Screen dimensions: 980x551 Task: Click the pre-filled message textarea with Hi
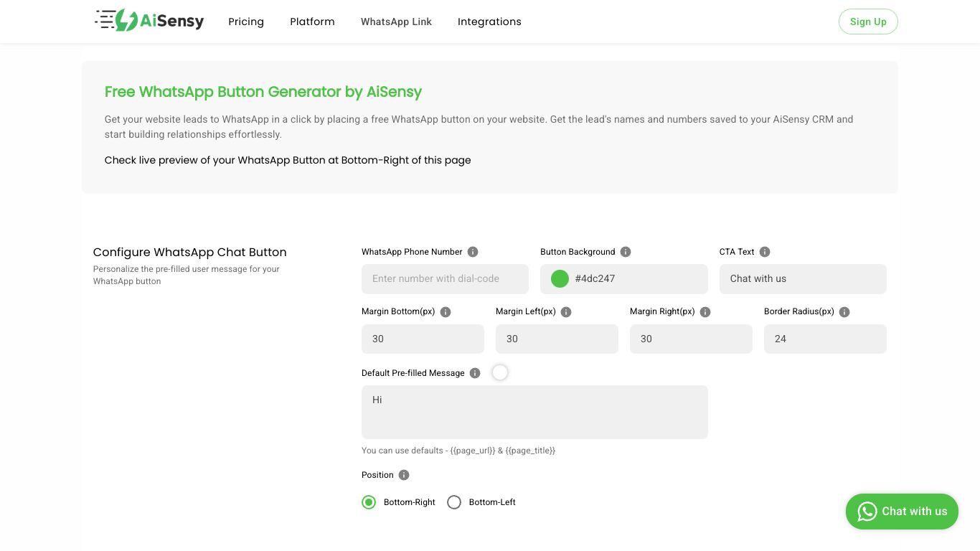click(534, 412)
